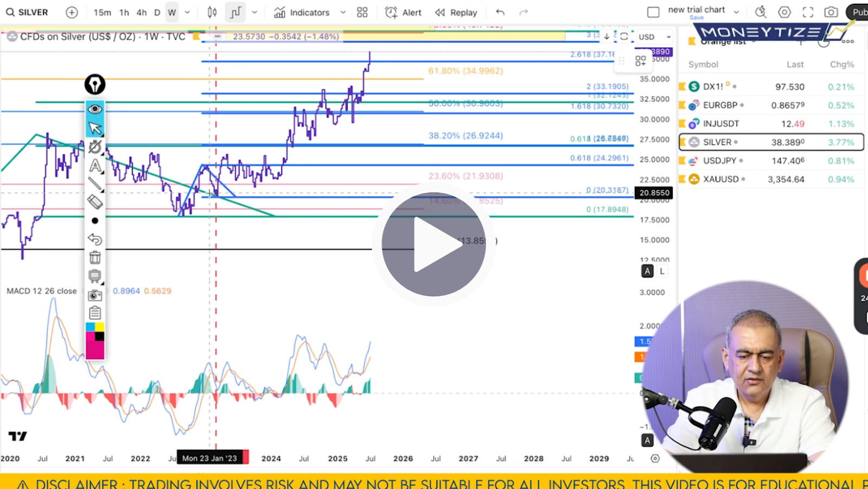Screen dimensions: 868x489
Task: Choose the black dot brush size
Action: point(95,220)
